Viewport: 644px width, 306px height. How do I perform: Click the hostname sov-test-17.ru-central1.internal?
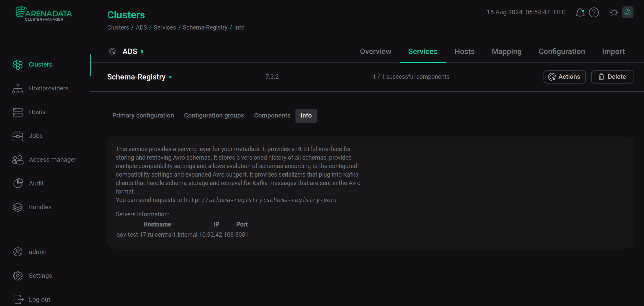pos(157,235)
